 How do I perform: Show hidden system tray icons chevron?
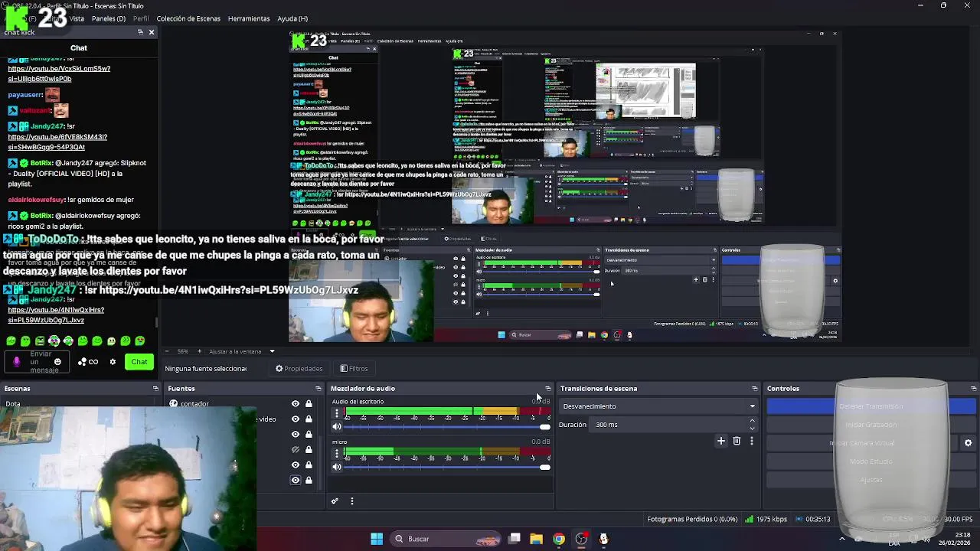(842, 539)
